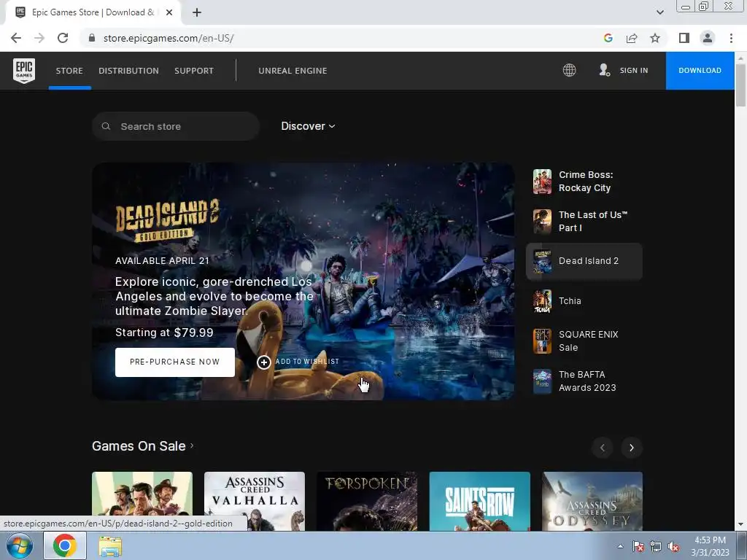Viewport: 747px width, 560px height.
Task: Open the Chrome three-dot menu
Action: coord(731,38)
